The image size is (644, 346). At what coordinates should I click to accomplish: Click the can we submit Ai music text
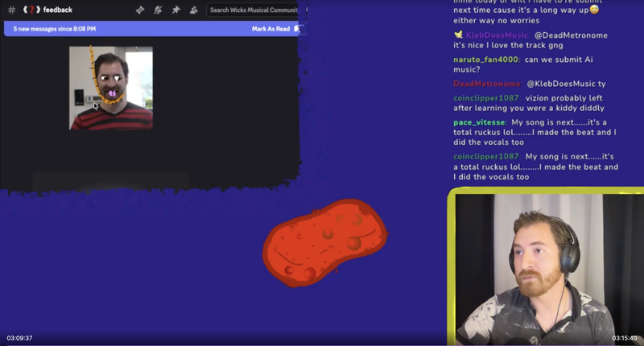point(523,64)
